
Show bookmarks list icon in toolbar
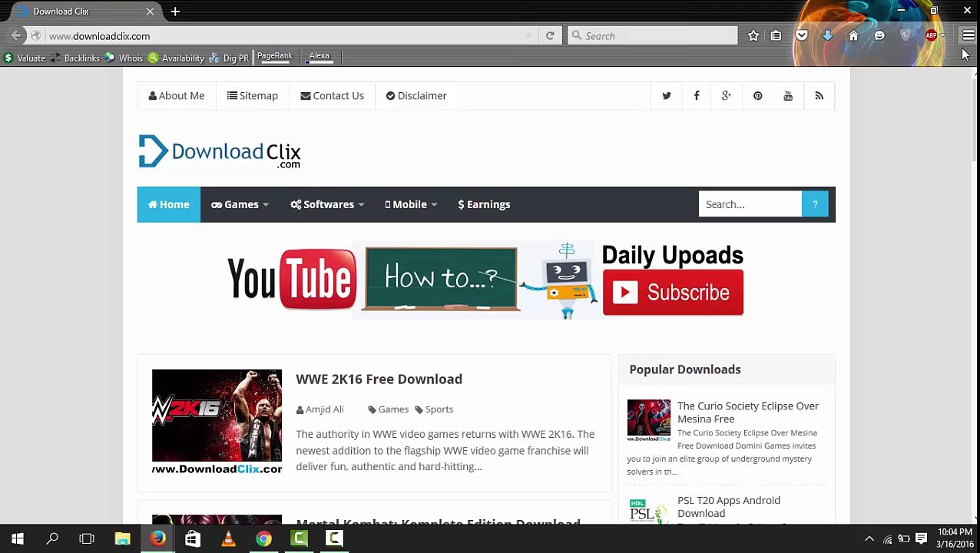[x=776, y=36]
